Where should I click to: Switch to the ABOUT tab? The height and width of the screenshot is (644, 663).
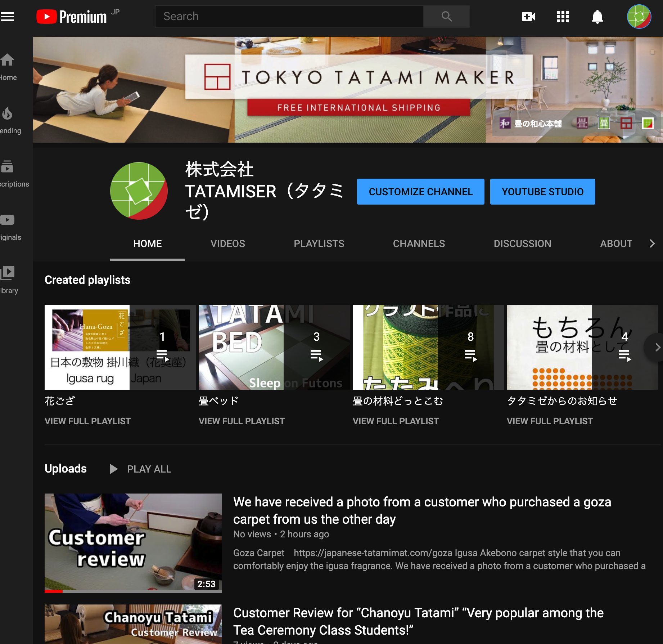coord(616,244)
